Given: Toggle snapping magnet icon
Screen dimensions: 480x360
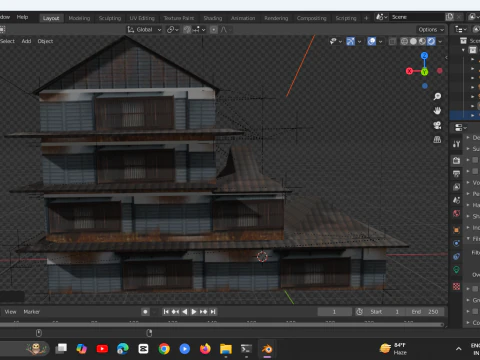Looking at the screenshot, I should [187, 30].
